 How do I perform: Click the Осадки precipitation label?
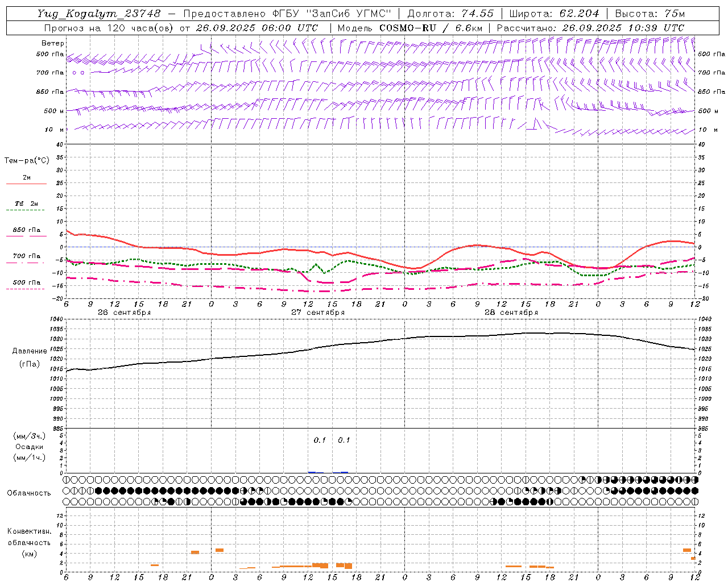(30, 447)
